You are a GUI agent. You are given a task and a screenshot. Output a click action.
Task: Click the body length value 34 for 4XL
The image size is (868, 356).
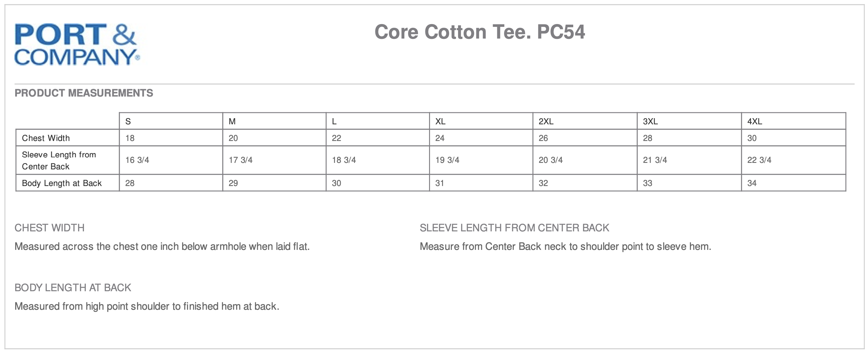click(752, 183)
